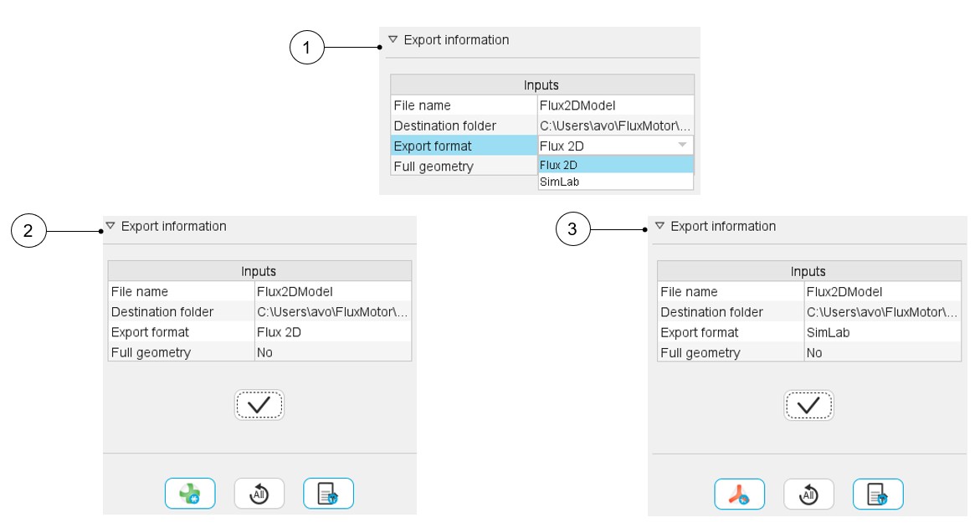Collapse Export information in the bottom-right panel

[659, 226]
